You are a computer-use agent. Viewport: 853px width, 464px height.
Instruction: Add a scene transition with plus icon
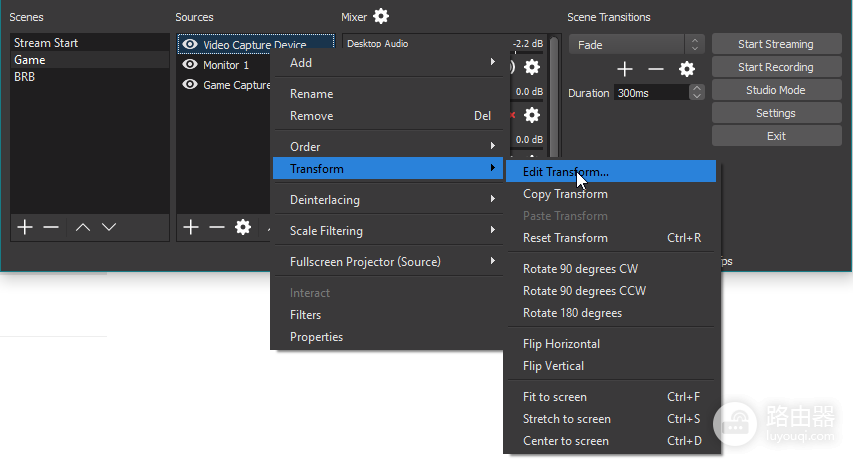click(625, 69)
